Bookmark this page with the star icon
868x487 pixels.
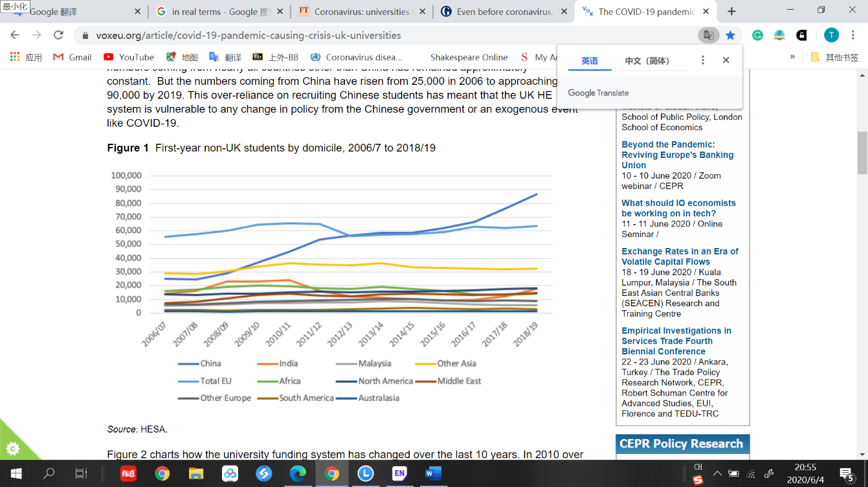tap(730, 36)
